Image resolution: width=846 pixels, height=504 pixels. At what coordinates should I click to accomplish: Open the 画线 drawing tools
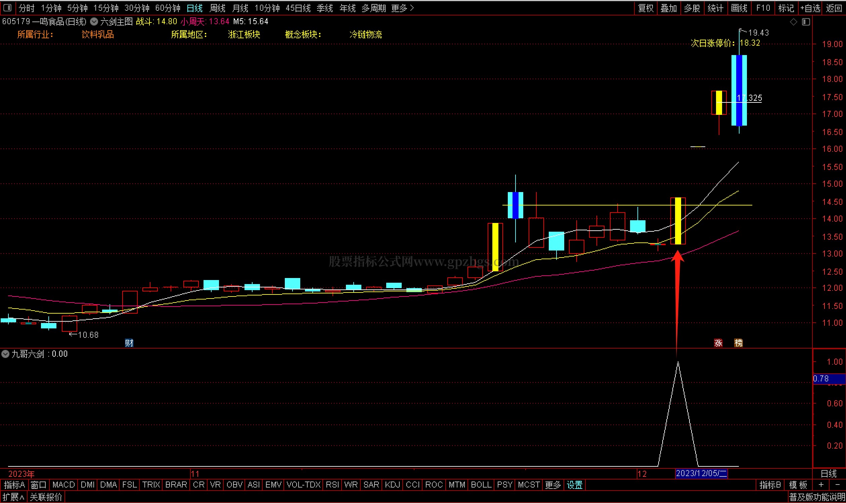tap(739, 8)
